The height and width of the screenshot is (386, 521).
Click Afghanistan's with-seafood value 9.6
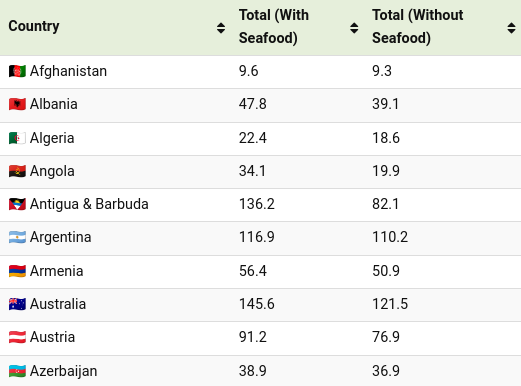248,71
